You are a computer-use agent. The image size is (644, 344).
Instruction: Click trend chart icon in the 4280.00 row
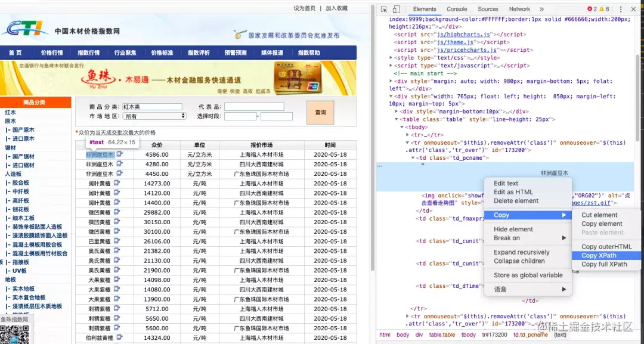click(119, 164)
